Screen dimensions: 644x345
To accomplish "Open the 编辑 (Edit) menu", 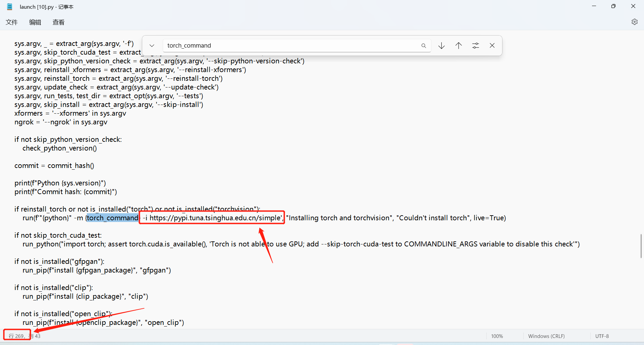I will pyautogui.click(x=35, y=22).
